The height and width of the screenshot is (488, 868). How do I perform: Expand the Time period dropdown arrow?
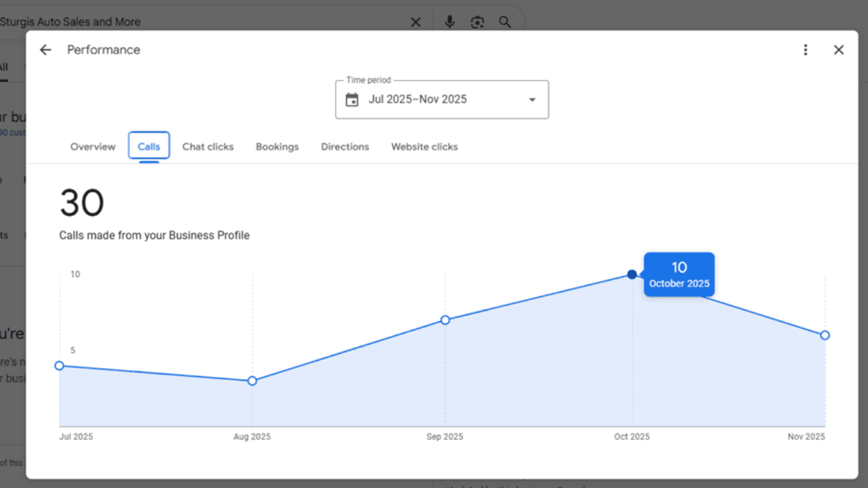(532, 100)
